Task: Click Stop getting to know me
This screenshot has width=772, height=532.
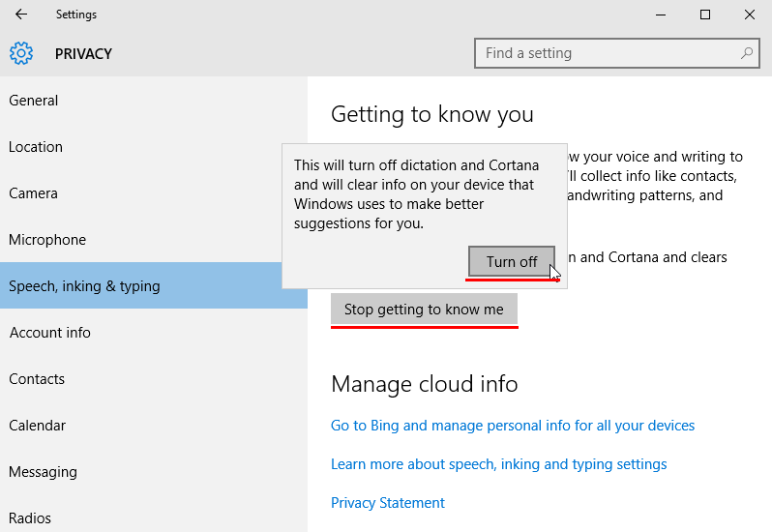Action: pyautogui.click(x=424, y=310)
